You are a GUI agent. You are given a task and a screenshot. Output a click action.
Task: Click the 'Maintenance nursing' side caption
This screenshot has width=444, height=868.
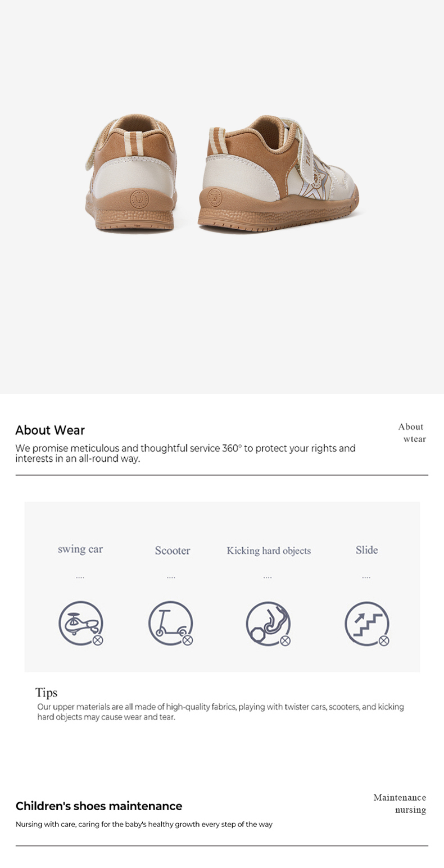[400, 803]
